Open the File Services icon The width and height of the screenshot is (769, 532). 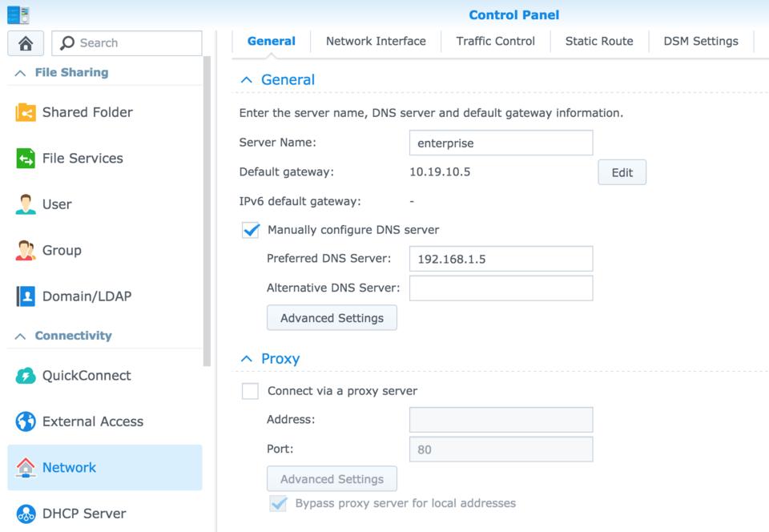point(26,159)
